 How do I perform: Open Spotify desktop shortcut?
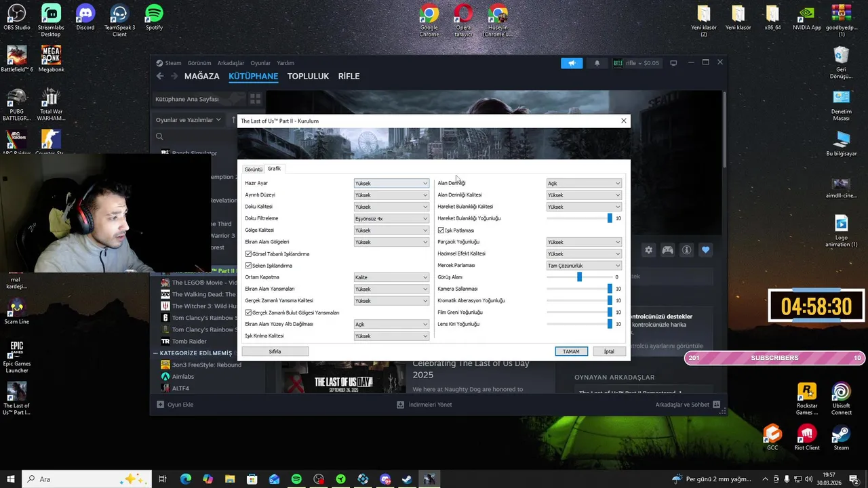pyautogui.click(x=154, y=18)
